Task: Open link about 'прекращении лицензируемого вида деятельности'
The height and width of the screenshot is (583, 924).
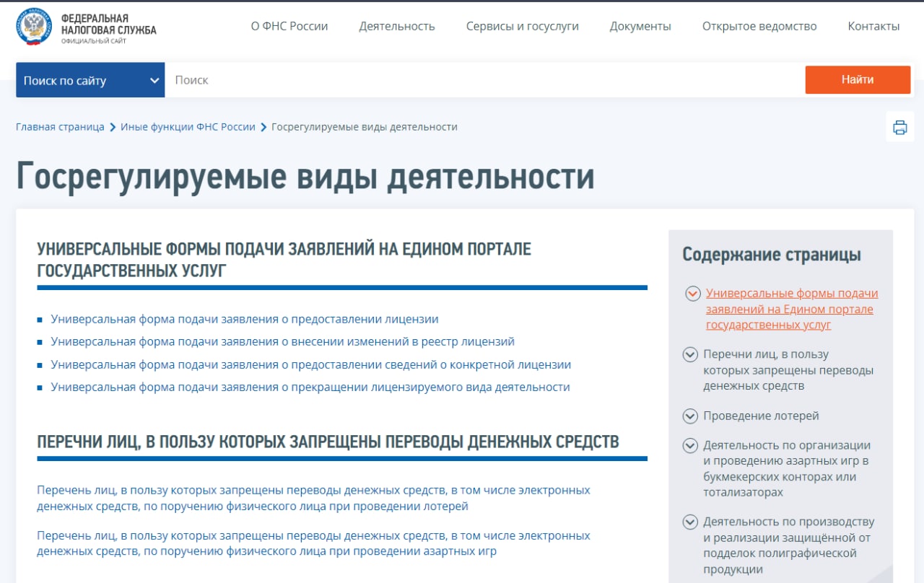Action: pos(310,387)
